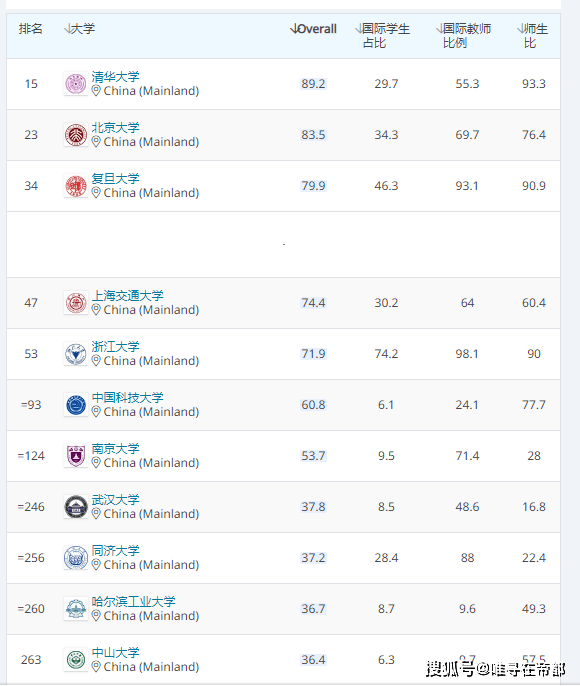
Task: Click the USTC (中国科技大学) logo
Action: tap(76, 405)
